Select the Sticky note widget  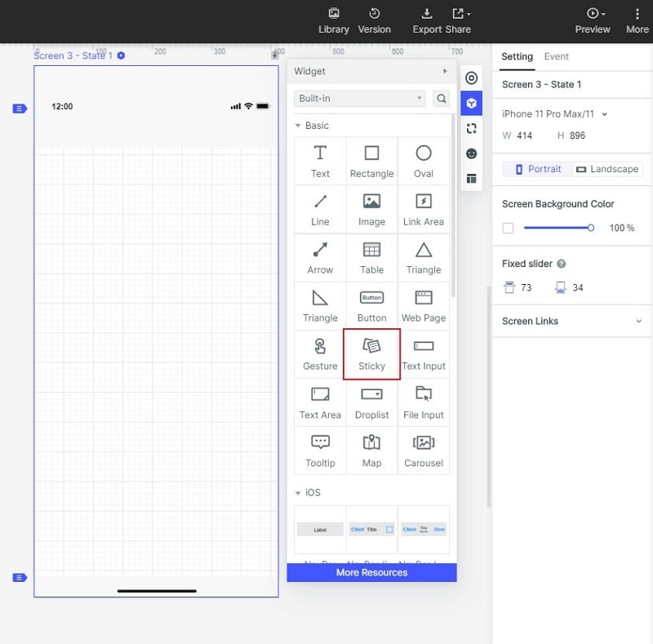click(371, 354)
